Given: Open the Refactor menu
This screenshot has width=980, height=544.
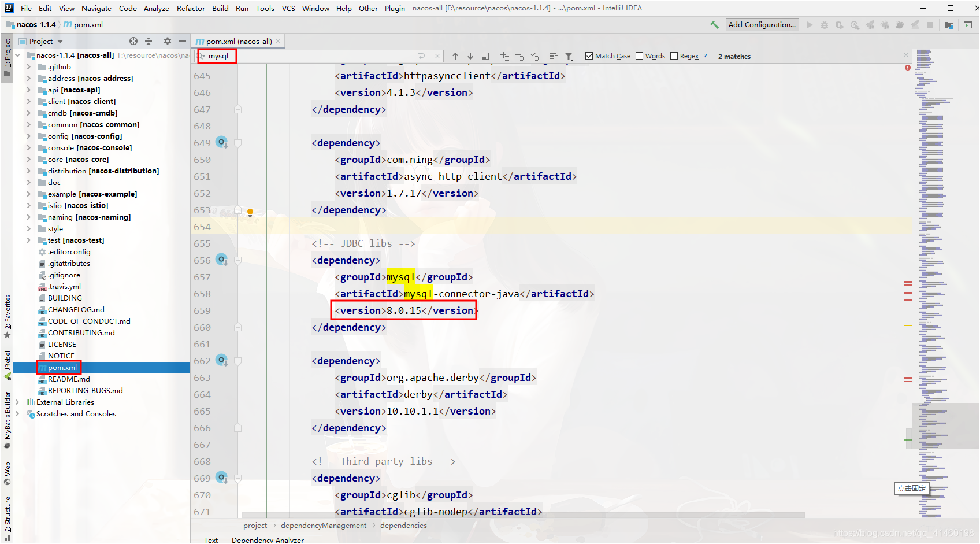Looking at the screenshot, I should tap(191, 8).
